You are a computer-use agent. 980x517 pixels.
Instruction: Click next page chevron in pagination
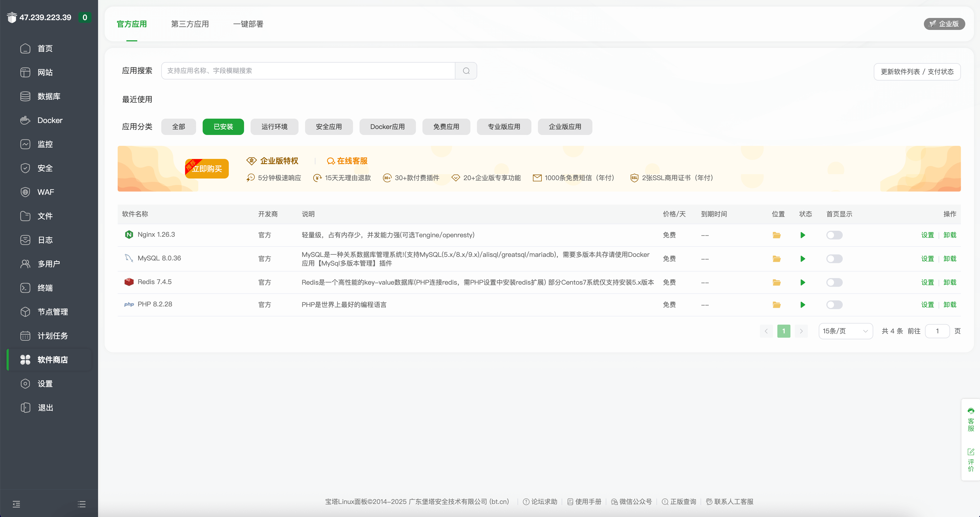[801, 331]
